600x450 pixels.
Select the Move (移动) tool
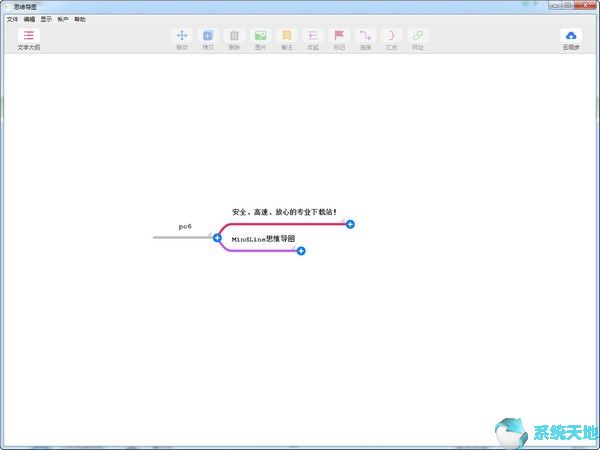pyautogui.click(x=182, y=39)
